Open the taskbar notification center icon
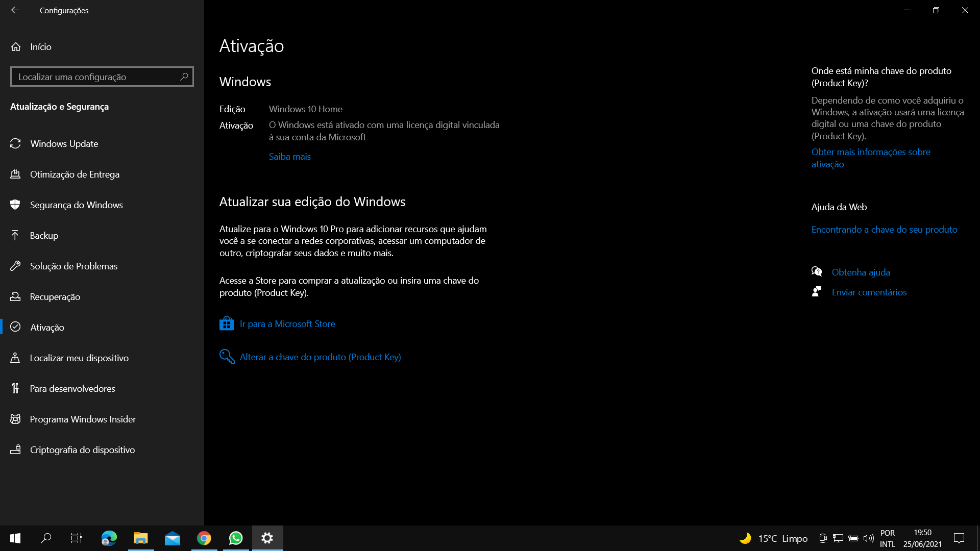 point(959,538)
